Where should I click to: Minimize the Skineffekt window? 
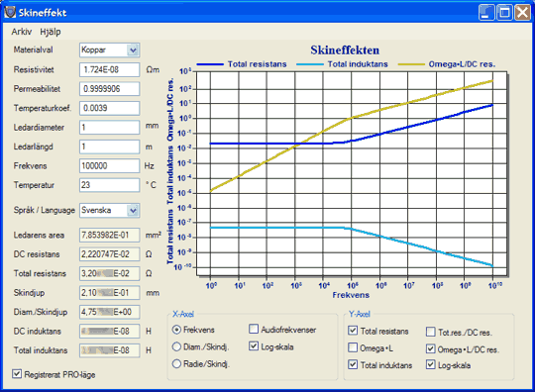click(x=486, y=13)
